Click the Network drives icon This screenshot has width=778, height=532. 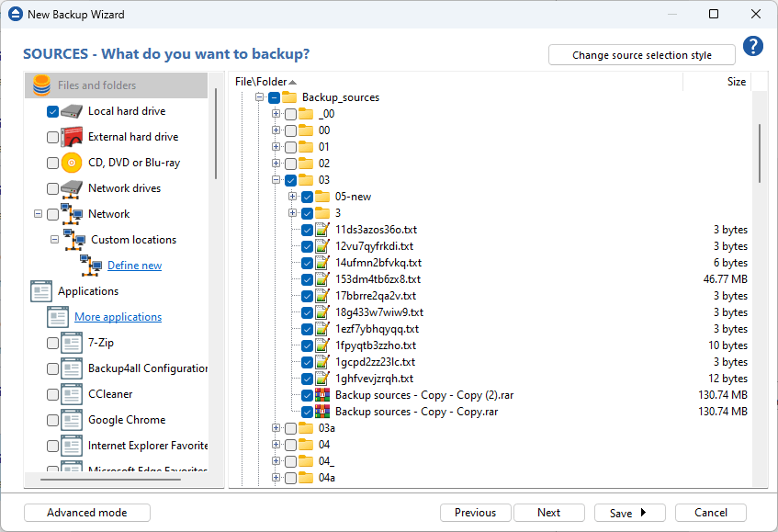point(73,188)
